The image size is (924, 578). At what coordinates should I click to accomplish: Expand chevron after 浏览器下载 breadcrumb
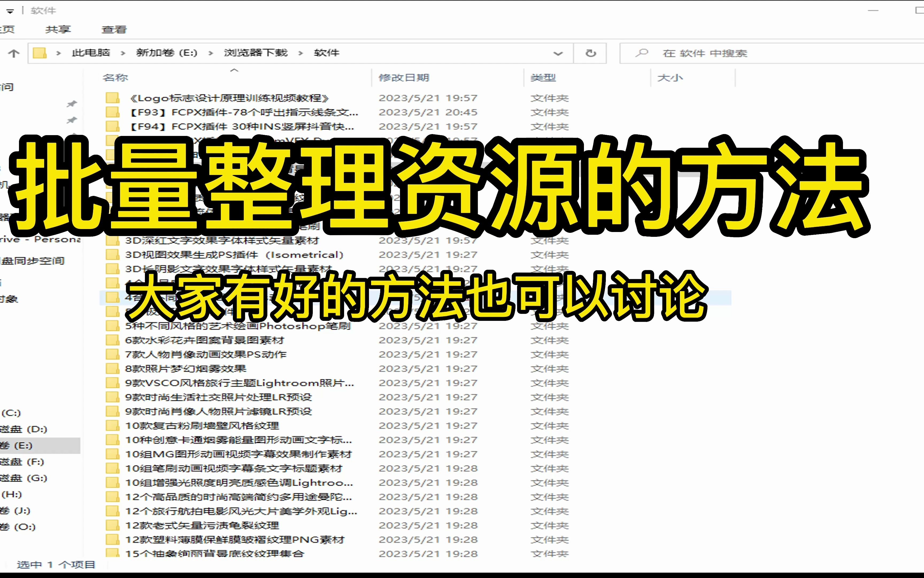301,53
